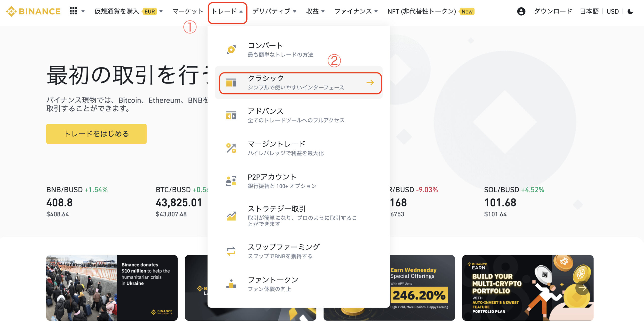Open the BTC/BUSD ticker
This screenshot has width=644, height=331.
182,201
